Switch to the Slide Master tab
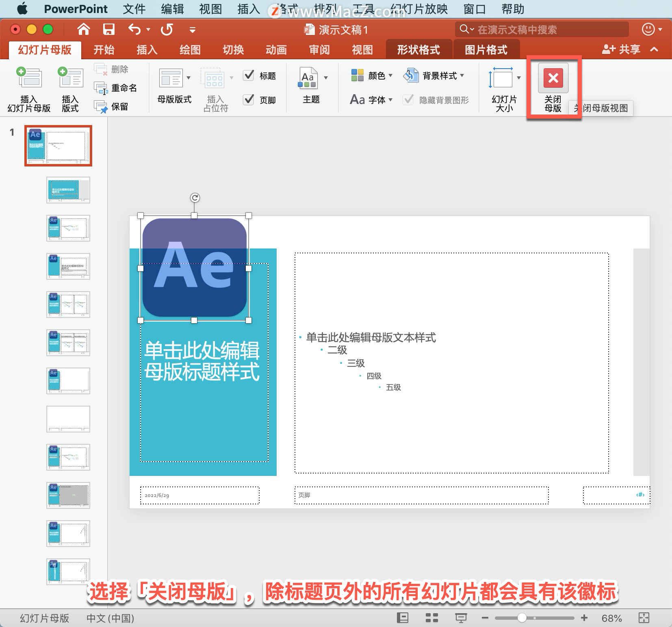Screen dimensions: 672x627 pos(45,50)
